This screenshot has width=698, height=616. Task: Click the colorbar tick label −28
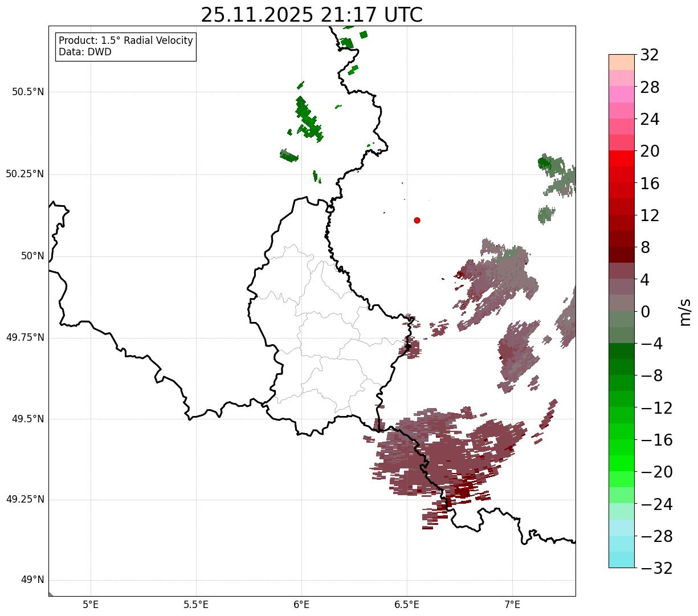(656, 536)
